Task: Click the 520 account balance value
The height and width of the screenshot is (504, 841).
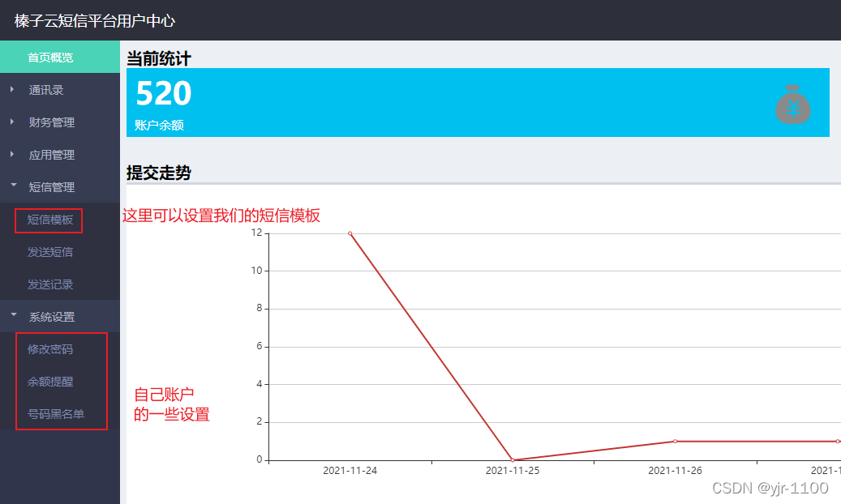Action: pos(164,93)
